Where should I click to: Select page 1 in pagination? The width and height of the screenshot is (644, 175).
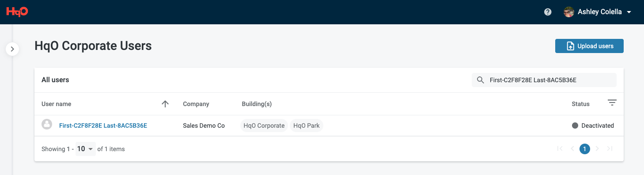(x=585, y=149)
